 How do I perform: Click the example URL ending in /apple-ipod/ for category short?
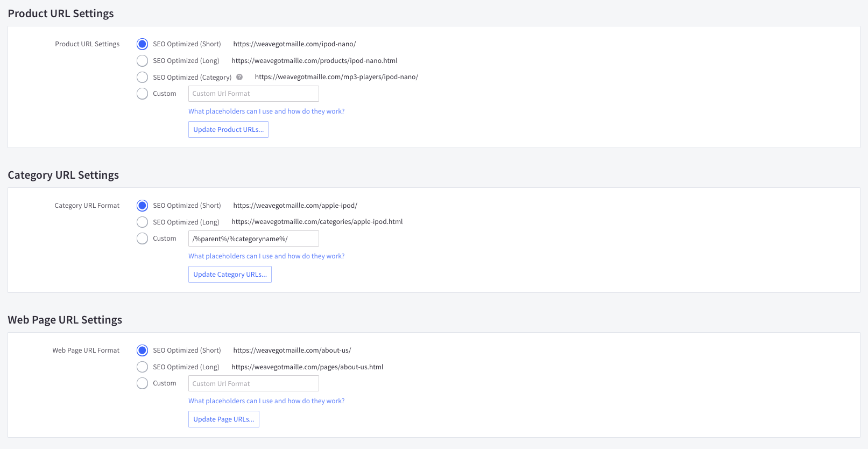[x=295, y=206]
